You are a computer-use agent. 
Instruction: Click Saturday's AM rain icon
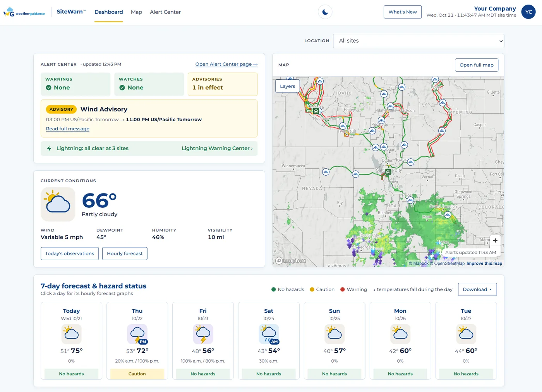tap(269, 334)
